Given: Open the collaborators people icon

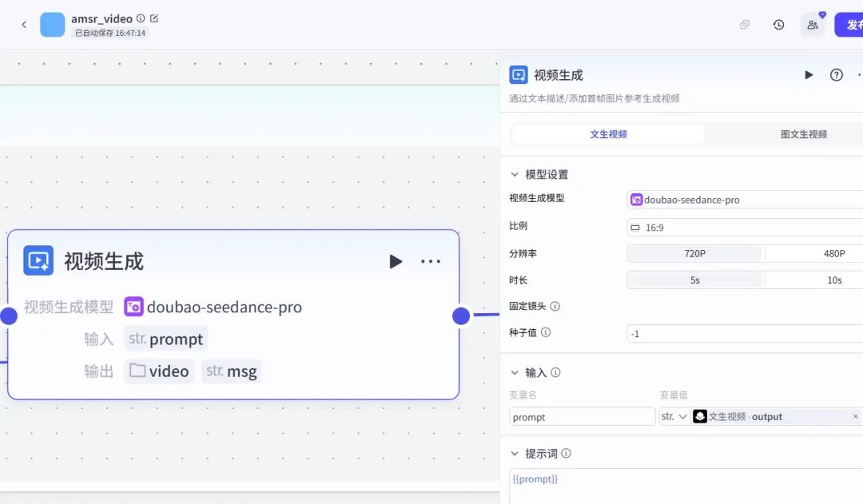Looking at the screenshot, I should pyautogui.click(x=813, y=25).
